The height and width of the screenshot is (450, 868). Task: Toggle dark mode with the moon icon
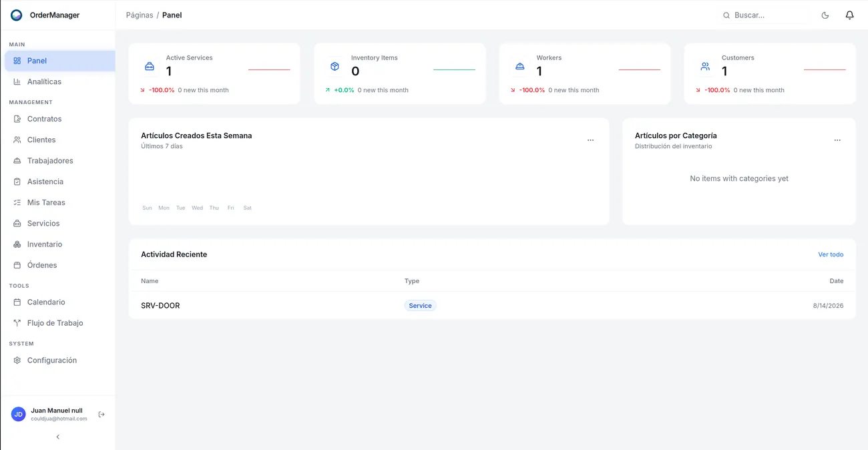[825, 15]
